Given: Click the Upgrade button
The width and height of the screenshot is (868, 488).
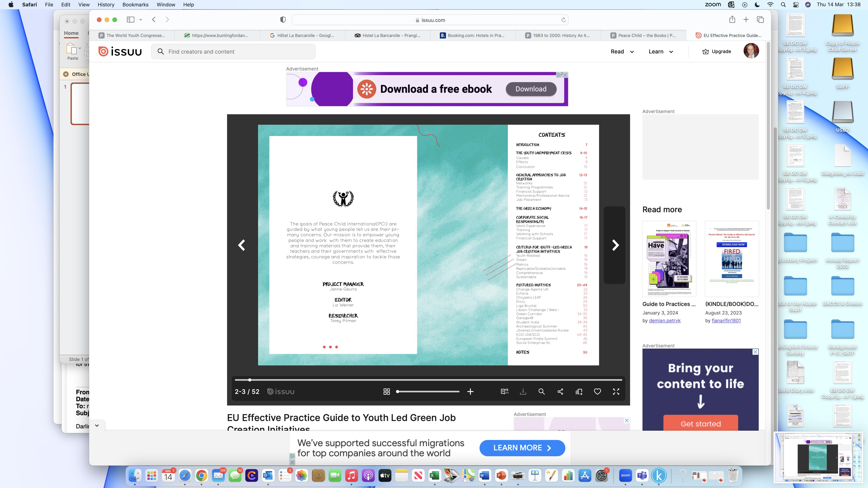Looking at the screenshot, I should (x=717, y=52).
